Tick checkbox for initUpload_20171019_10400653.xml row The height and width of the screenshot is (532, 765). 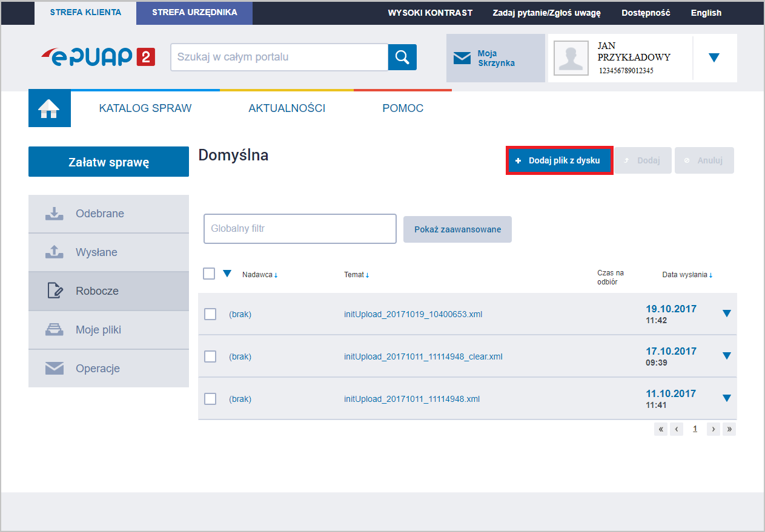tap(210, 314)
